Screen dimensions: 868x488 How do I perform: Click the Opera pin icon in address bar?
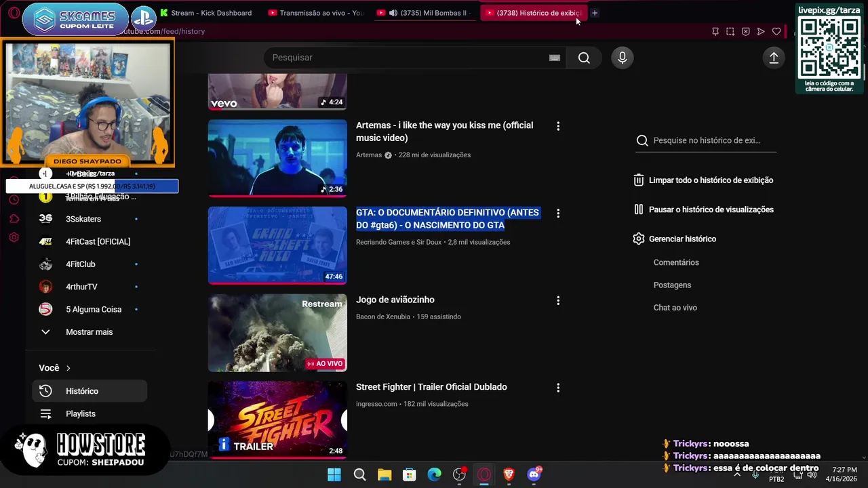tap(715, 31)
